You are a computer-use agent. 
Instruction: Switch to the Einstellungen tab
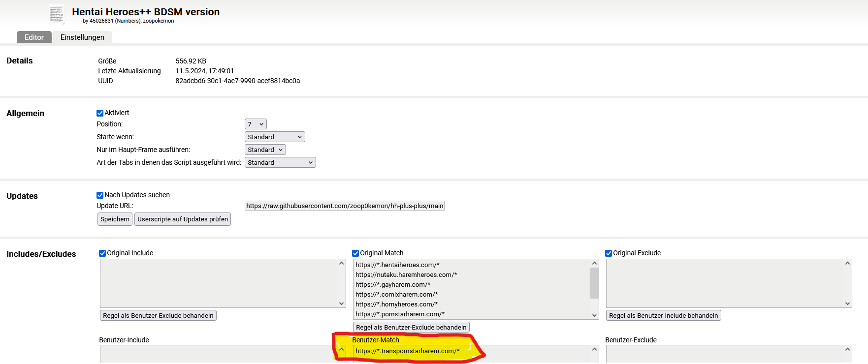(x=82, y=37)
